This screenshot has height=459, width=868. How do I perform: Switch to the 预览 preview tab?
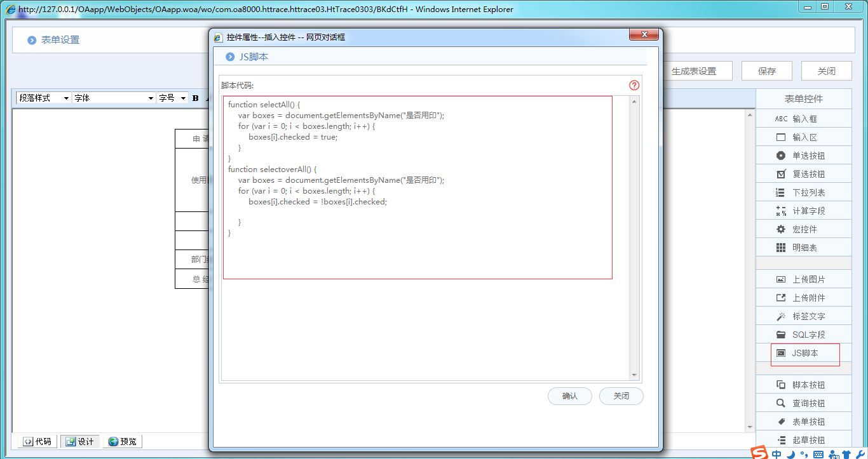[x=122, y=441]
